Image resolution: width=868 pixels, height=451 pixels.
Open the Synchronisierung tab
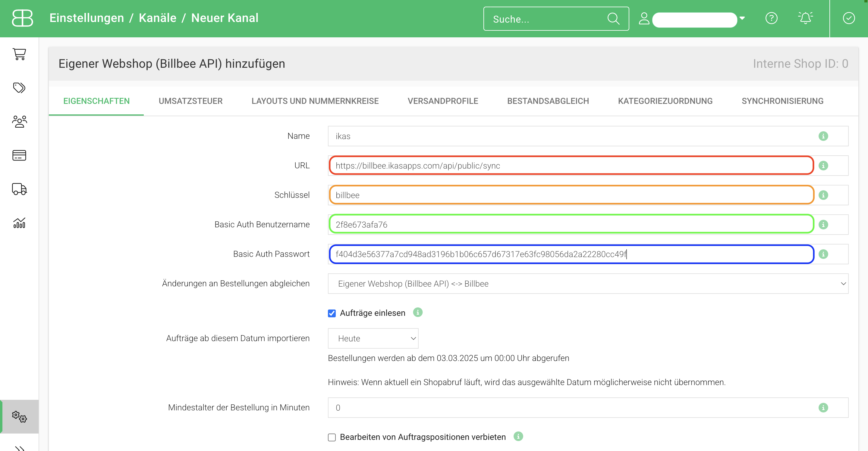[x=782, y=101]
